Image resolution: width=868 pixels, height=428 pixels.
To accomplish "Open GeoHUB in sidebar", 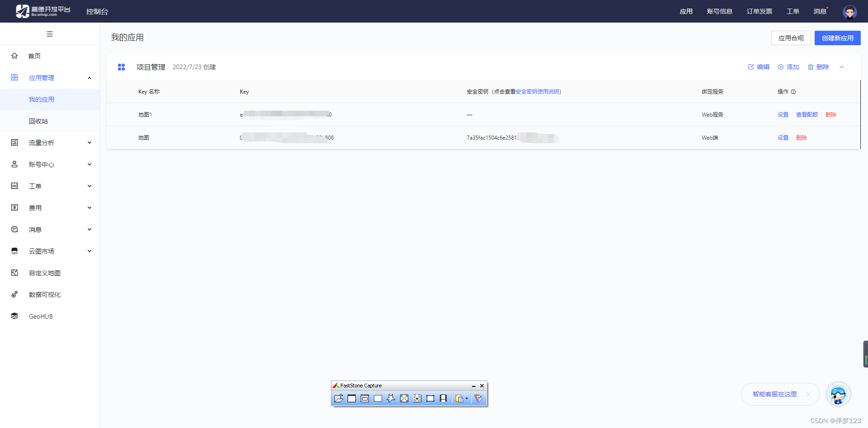I will [41, 316].
